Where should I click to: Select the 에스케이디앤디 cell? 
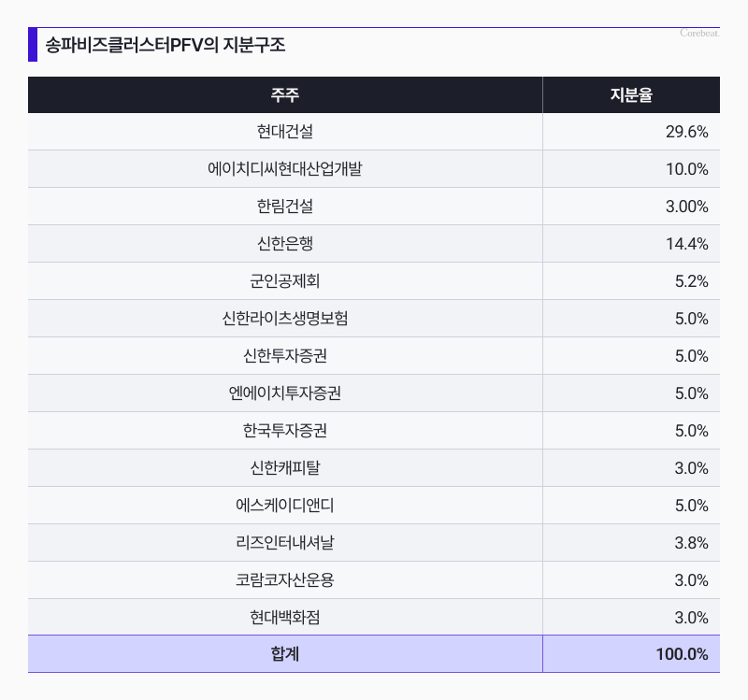(x=285, y=506)
